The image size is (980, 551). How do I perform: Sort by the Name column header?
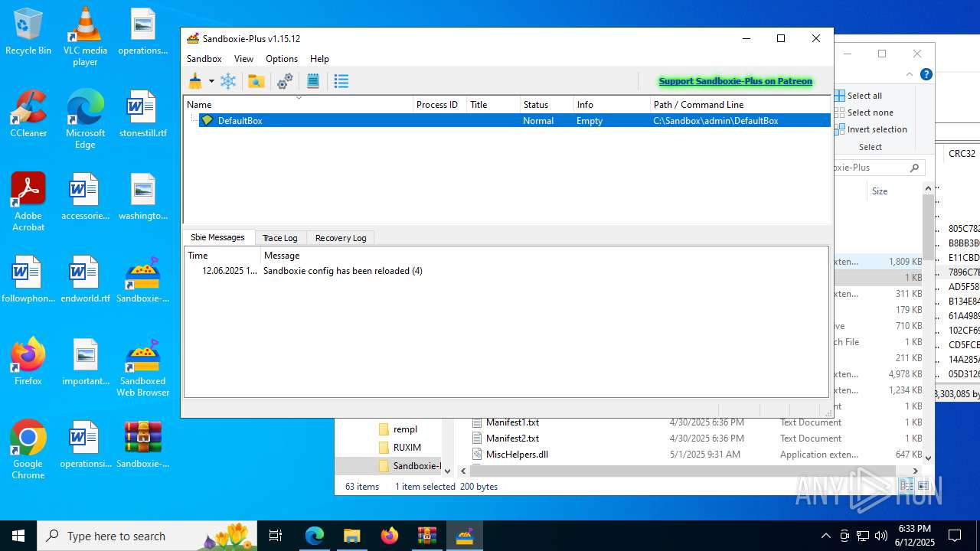(x=298, y=105)
